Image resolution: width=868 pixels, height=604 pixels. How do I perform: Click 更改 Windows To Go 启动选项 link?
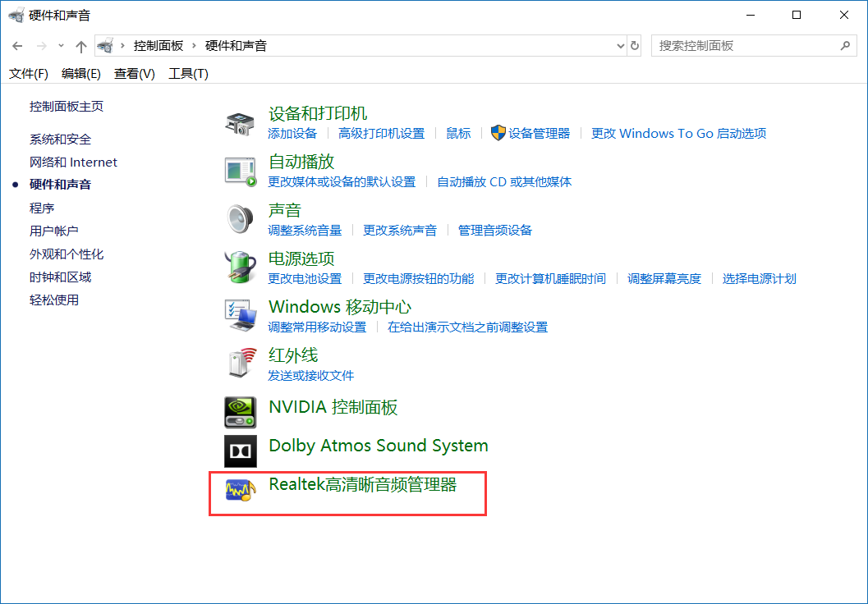point(678,133)
